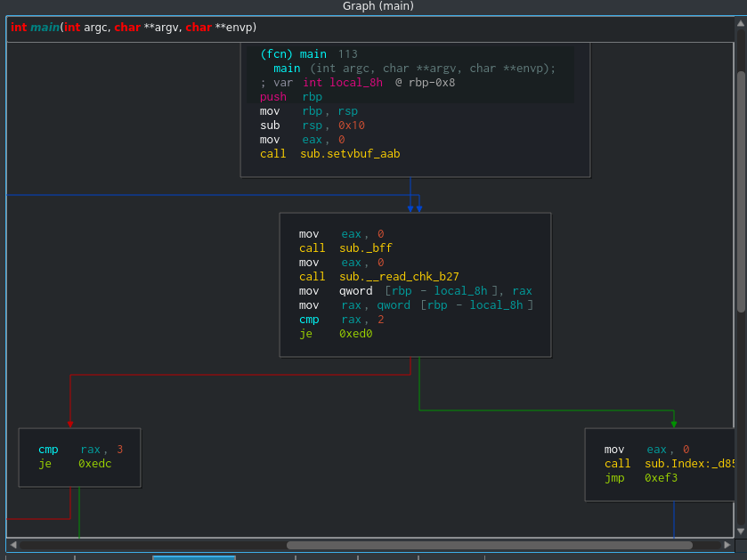Screen dimensions: 747x560
Task: Follow the call sub.setvbuf_aab target
Action: coord(350,154)
